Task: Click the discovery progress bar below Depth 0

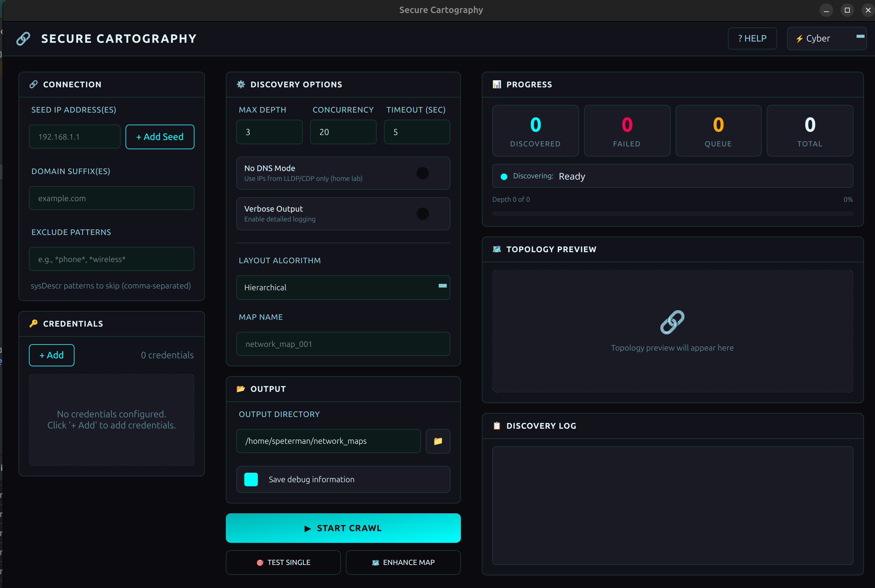Action: point(672,214)
